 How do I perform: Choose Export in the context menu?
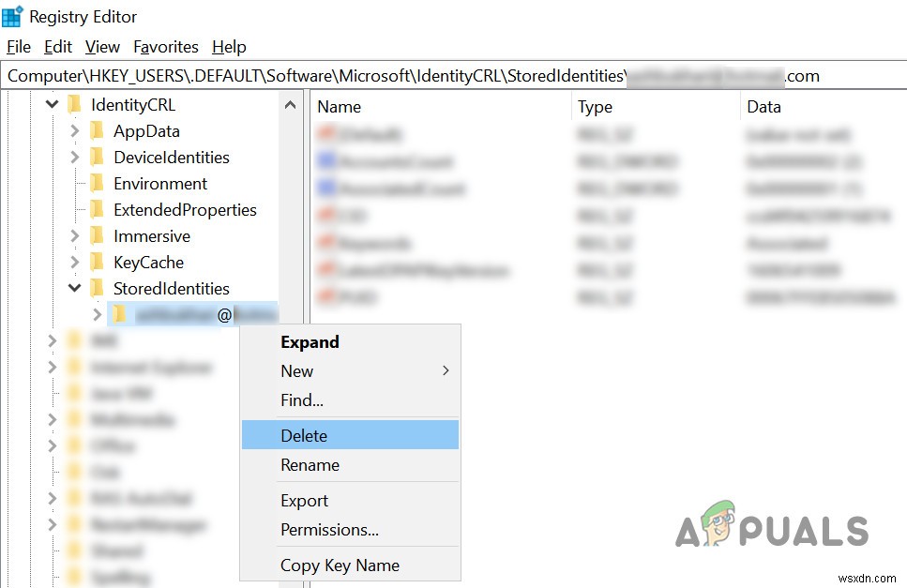click(350, 500)
